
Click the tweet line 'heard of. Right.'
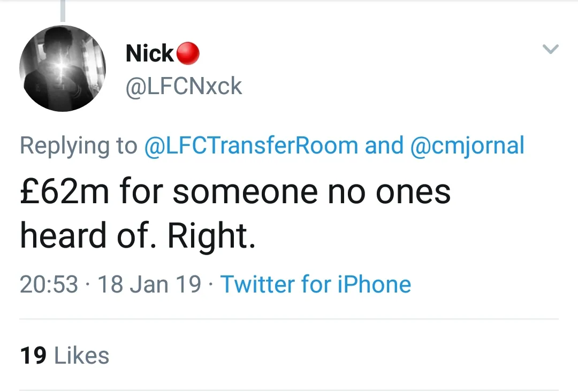click(x=138, y=236)
